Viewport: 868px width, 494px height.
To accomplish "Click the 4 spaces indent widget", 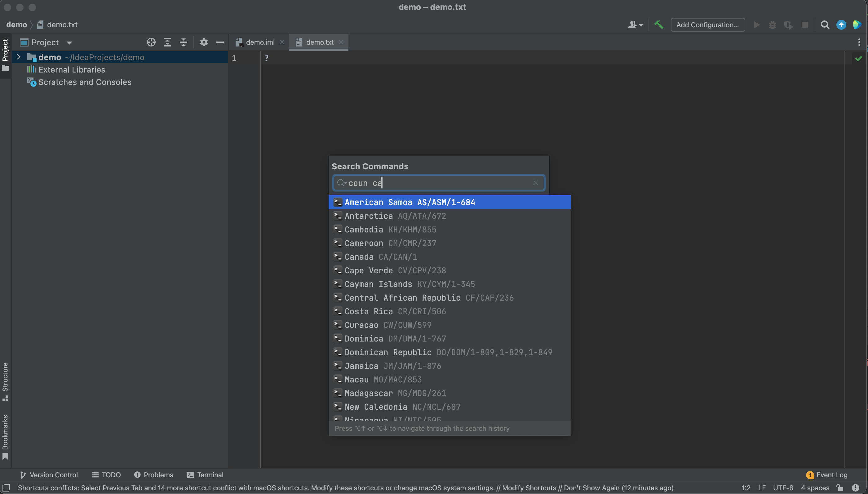I will point(815,488).
